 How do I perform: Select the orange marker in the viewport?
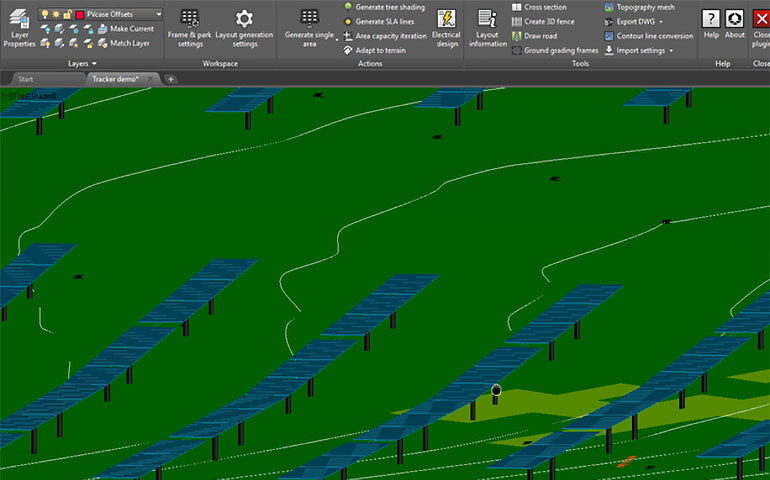pyautogui.click(x=627, y=461)
